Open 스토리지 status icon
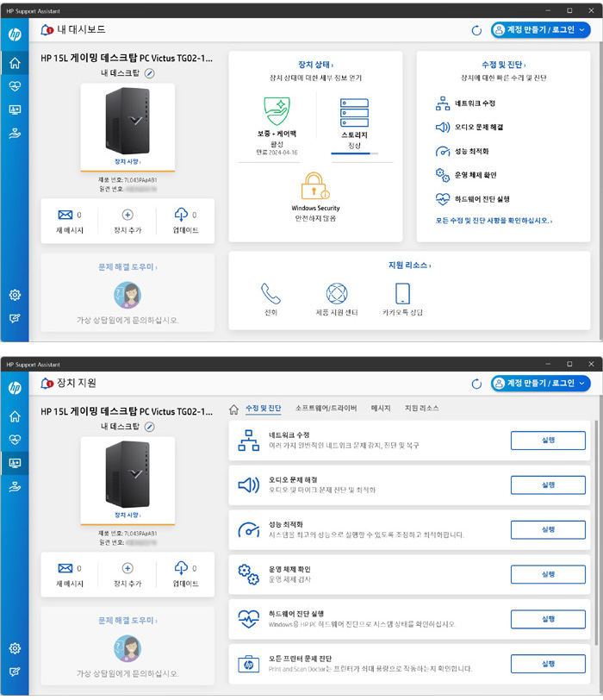The image size is (603, 700). [355, 113]
